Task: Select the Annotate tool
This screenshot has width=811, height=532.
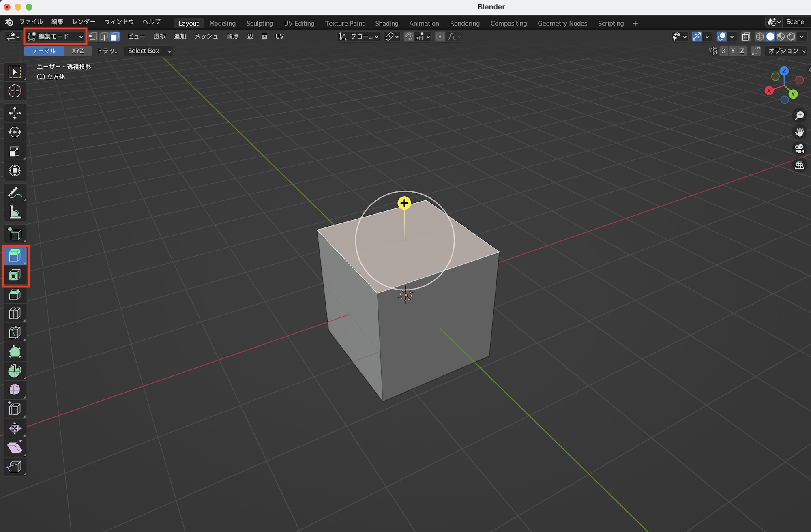Action: 15,193
